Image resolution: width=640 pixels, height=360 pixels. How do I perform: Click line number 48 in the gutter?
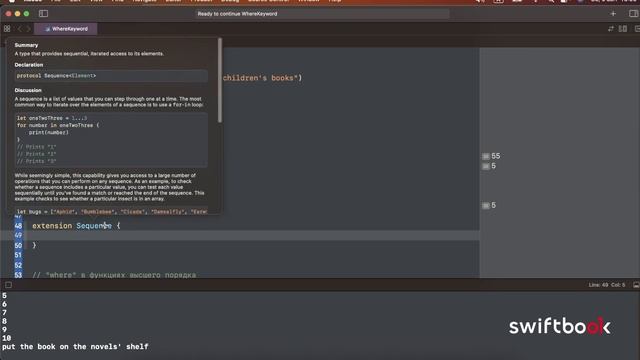point(18,226)
